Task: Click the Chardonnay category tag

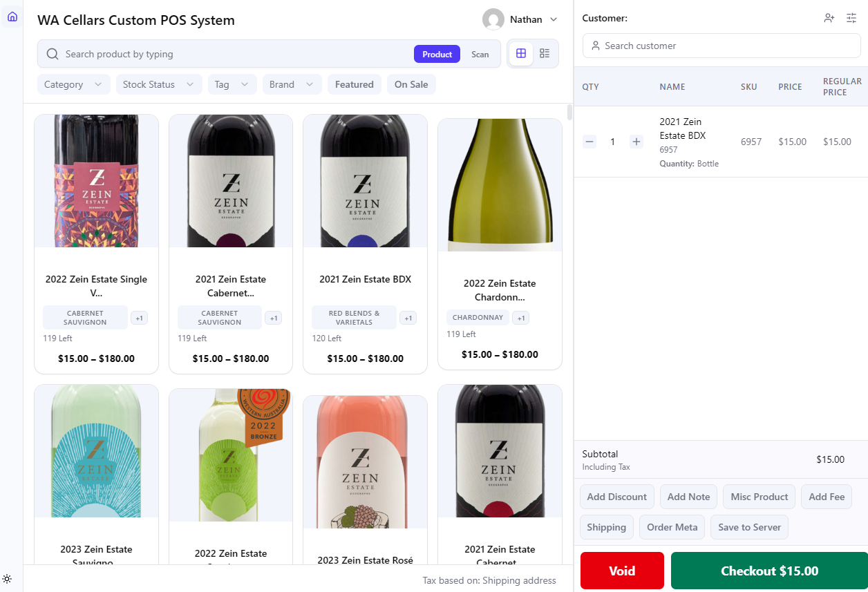Action: pos(478,318)
